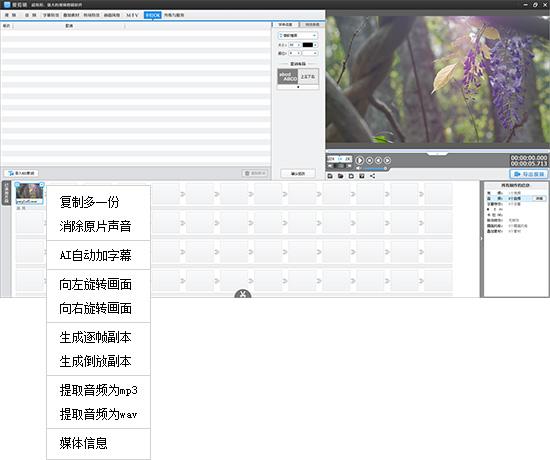Select 复制多一份 from context menu
Screen dimensions: 550x460
pyautogui.click(x=89, y=202)
